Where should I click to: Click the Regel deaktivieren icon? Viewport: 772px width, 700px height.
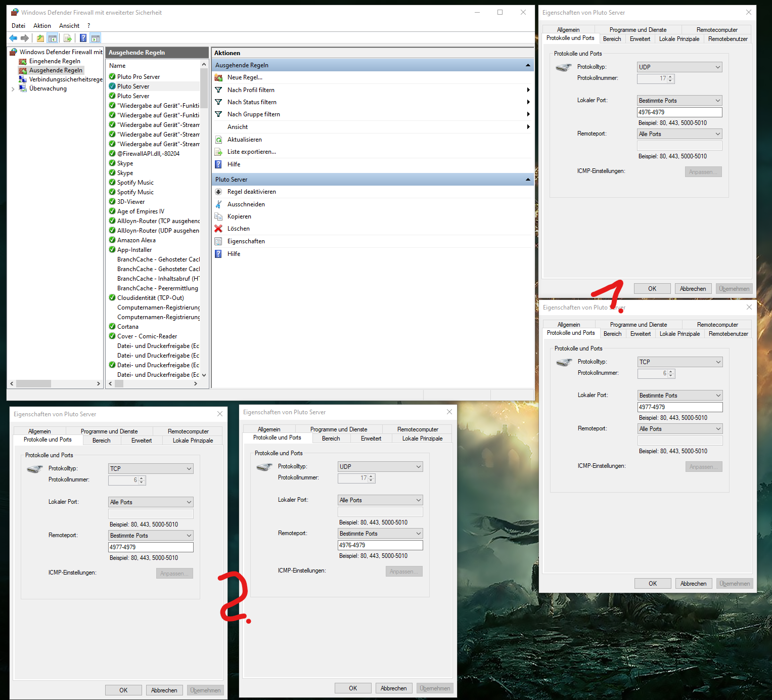218,192
